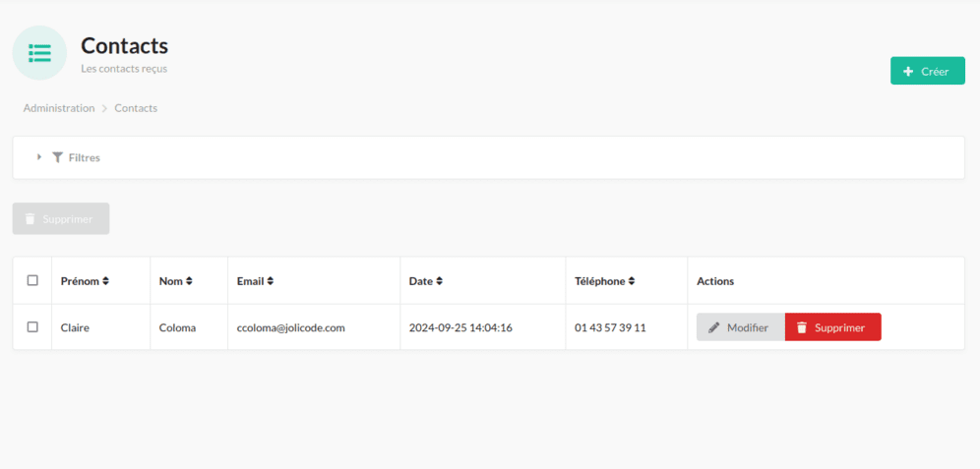This screenshot has height=469, width=980.
Task: Click the Téléphone column header label
Action: click(x=599, y=281)
